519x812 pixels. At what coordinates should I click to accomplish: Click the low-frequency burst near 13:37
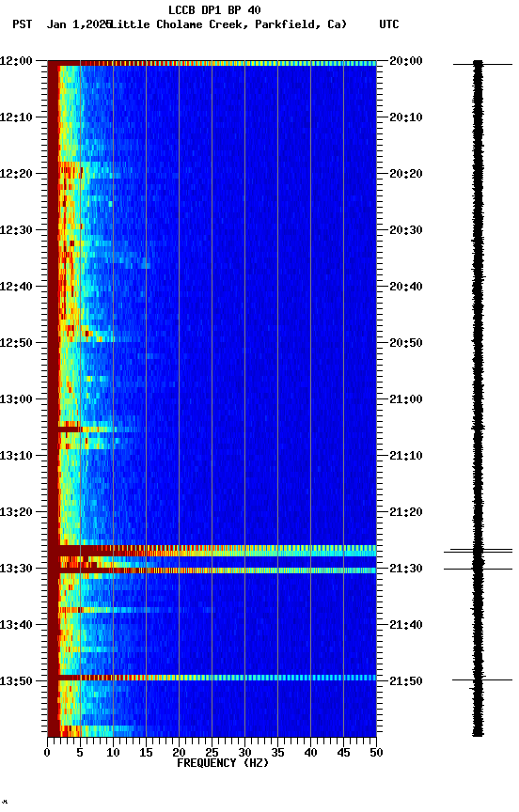coord(103,610)
